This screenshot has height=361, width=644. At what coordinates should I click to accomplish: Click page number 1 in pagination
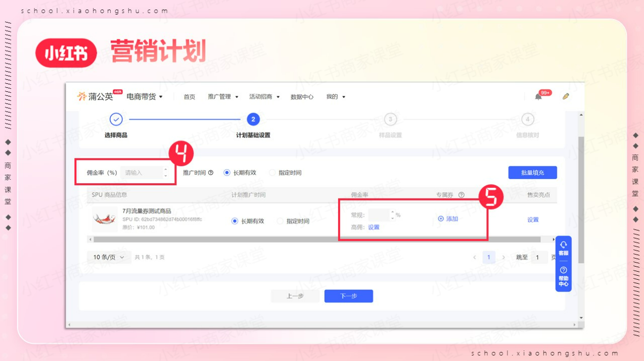coord(488,257)
